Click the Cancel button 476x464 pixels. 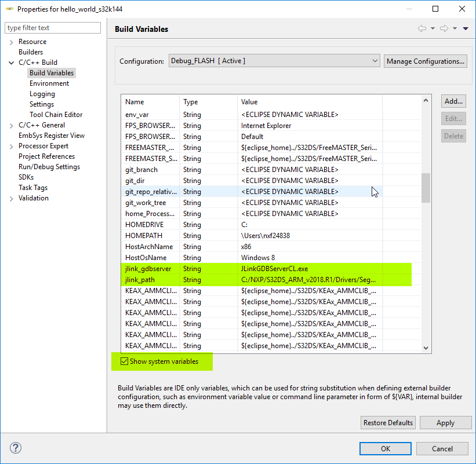tap(442, 448)
